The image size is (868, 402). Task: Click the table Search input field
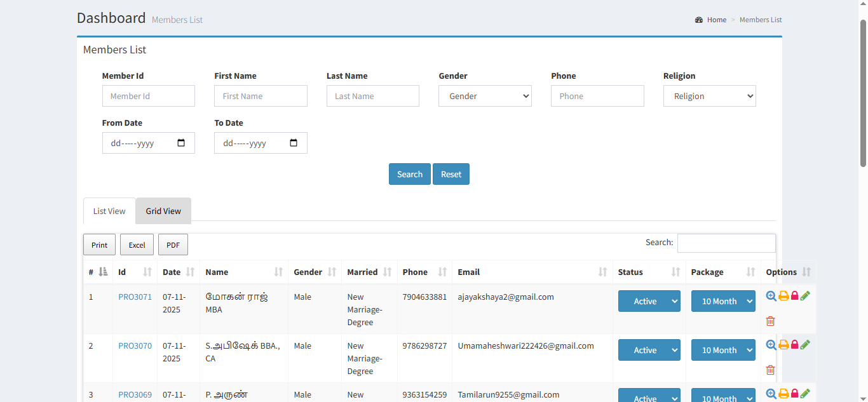(726, 243)
